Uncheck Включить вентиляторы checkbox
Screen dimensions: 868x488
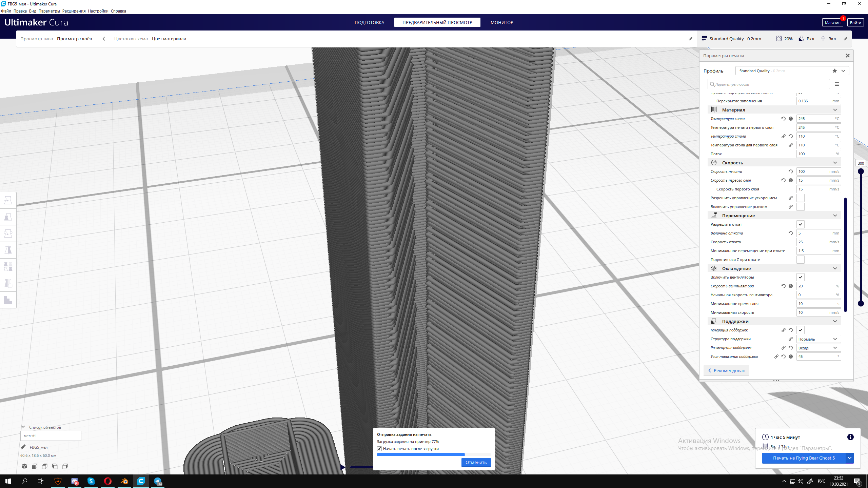[801, 277]
